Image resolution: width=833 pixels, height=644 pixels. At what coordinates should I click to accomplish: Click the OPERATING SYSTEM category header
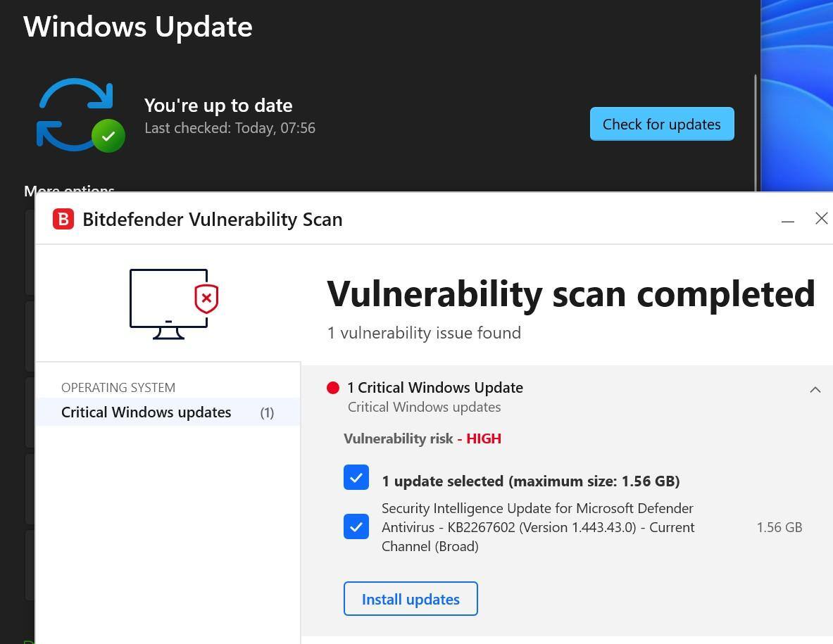point(118,388)
